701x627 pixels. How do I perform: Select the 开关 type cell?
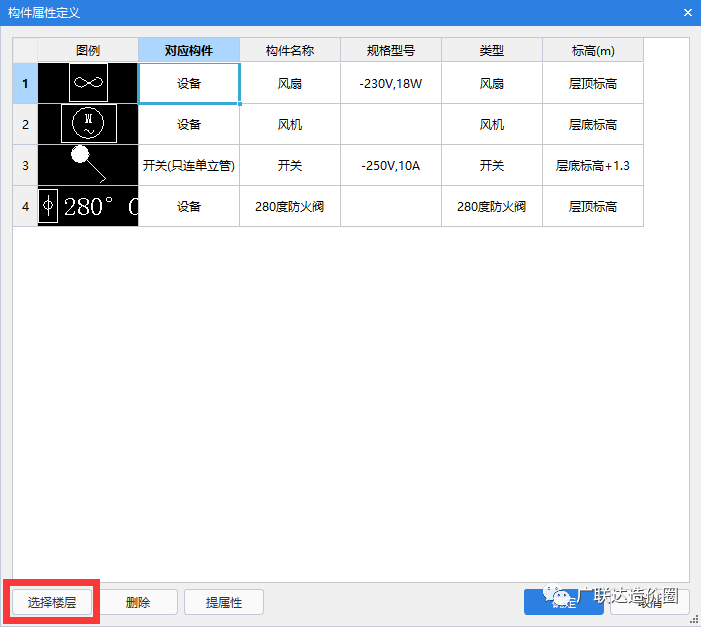pyautogui.click(x=492, y=165)
